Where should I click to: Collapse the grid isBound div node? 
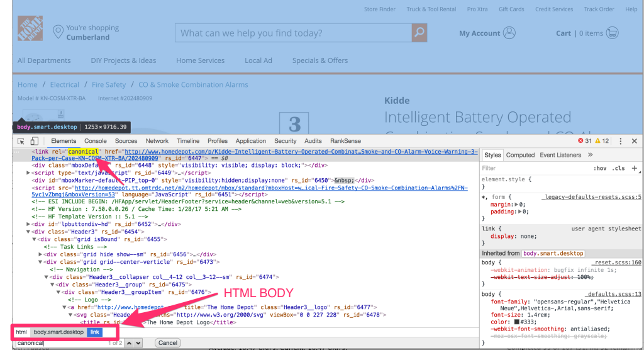coord(34,239)
